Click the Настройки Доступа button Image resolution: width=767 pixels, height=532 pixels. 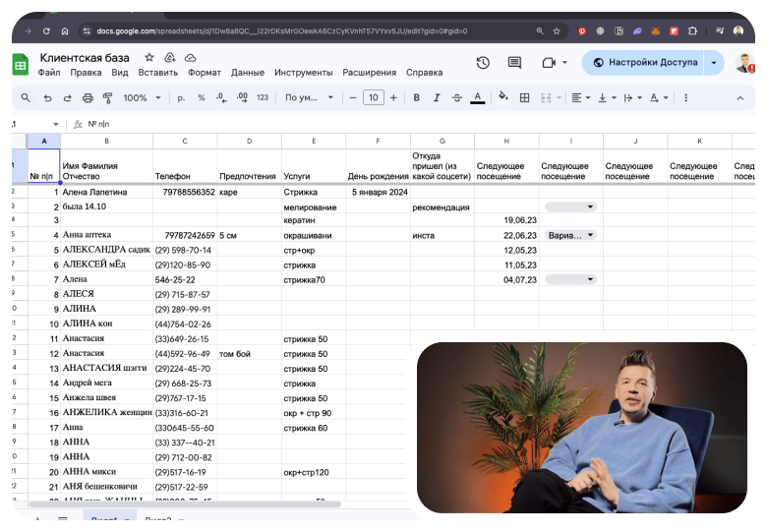point(643,63)
